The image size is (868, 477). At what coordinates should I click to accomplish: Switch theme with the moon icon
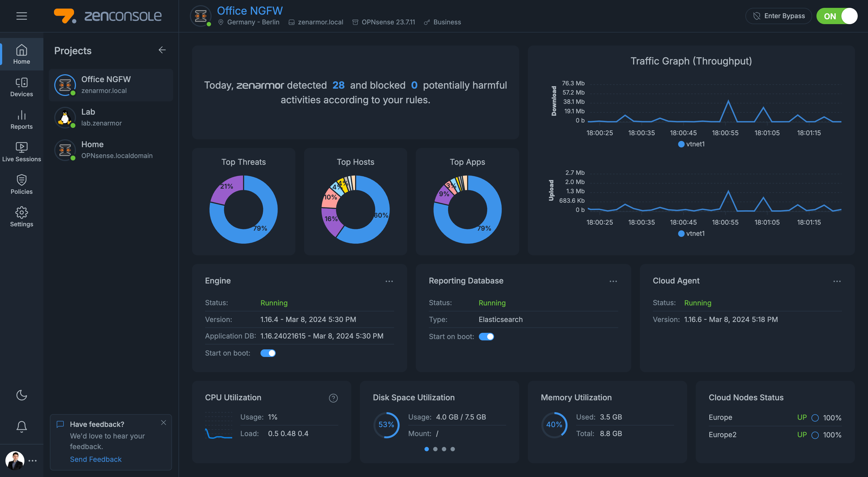pos(22,395)
